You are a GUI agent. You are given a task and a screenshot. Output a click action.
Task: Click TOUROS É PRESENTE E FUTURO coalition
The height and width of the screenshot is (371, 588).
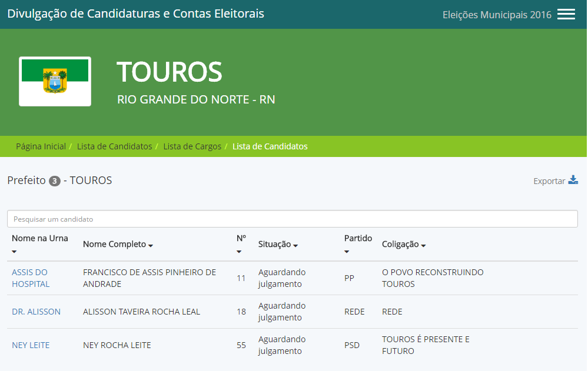tap(426, 345)
